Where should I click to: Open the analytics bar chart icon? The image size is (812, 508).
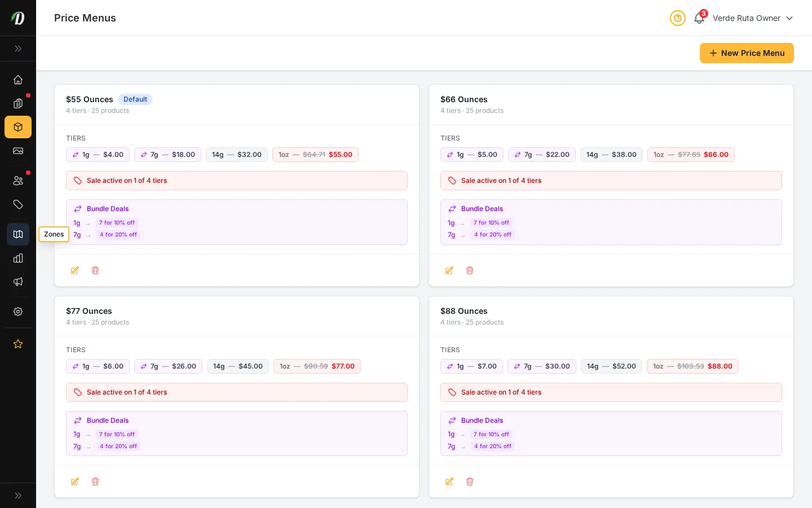pos(18,258)
